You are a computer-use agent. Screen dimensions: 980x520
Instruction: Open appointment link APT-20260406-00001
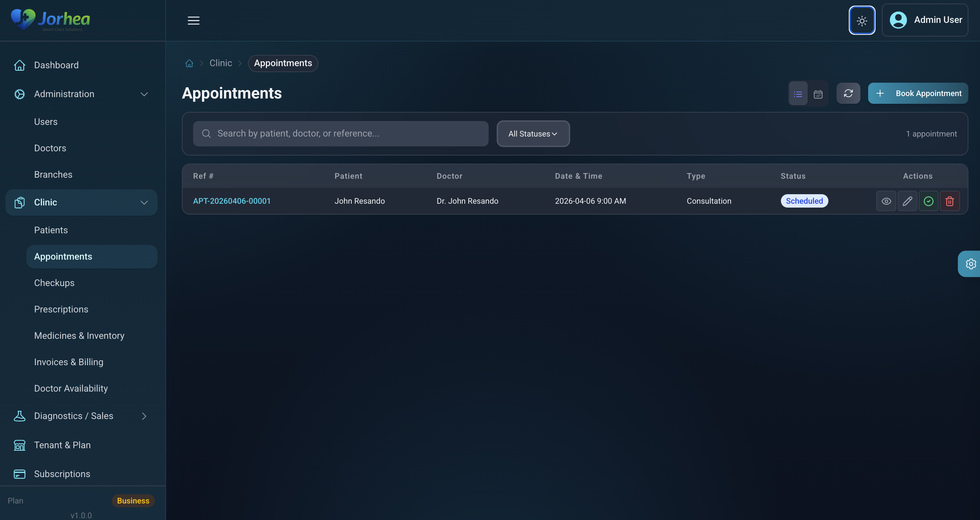[x=232, y=201]
